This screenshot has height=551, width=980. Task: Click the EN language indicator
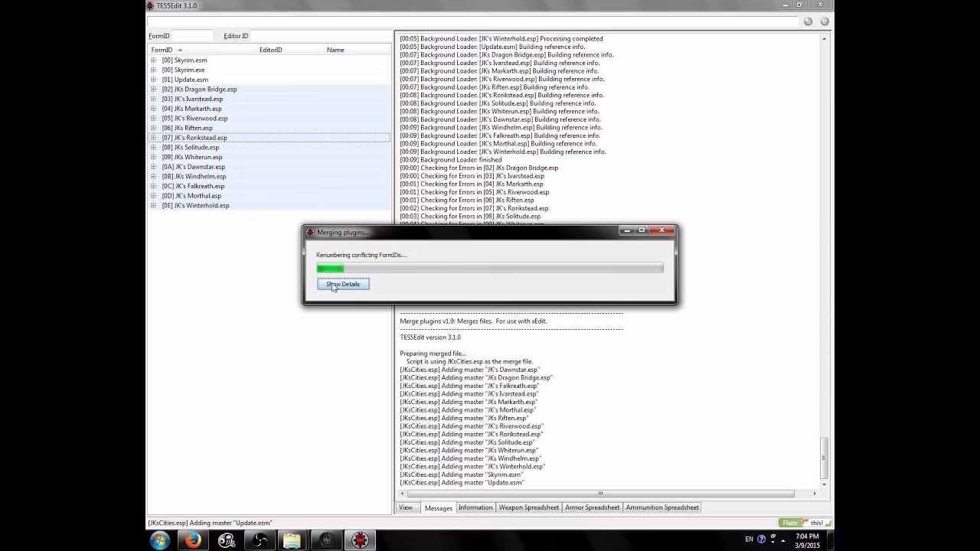[x=749, y=539]
